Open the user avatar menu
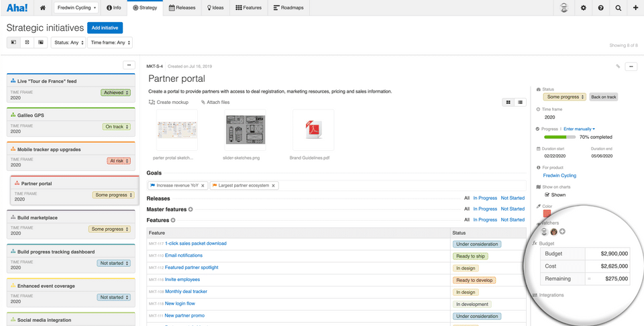The image size is (644, 326). (x=565, y=8)
